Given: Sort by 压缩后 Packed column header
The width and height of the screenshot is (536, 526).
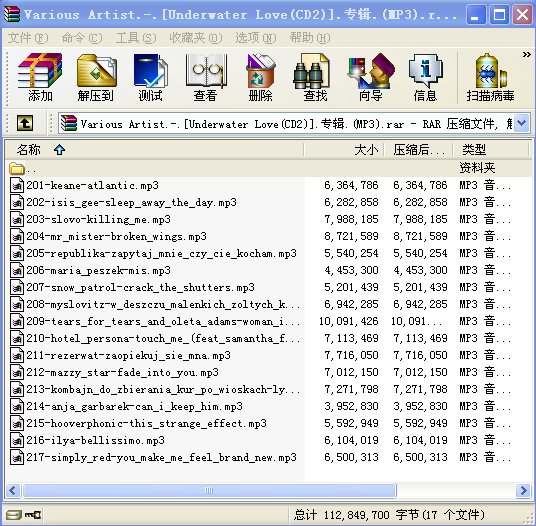Looking at the screenshot, I should [x=419, y=150].
